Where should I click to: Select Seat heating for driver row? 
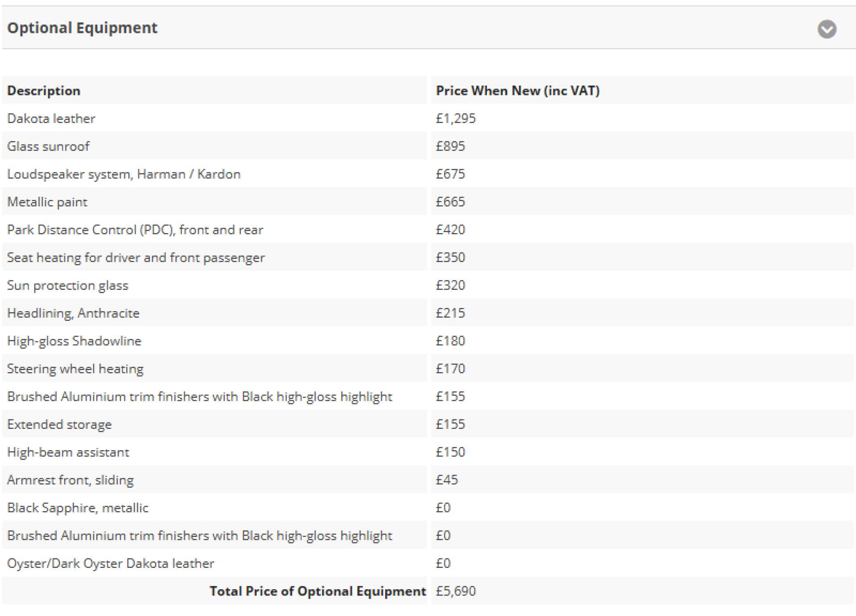click(428, 257)
